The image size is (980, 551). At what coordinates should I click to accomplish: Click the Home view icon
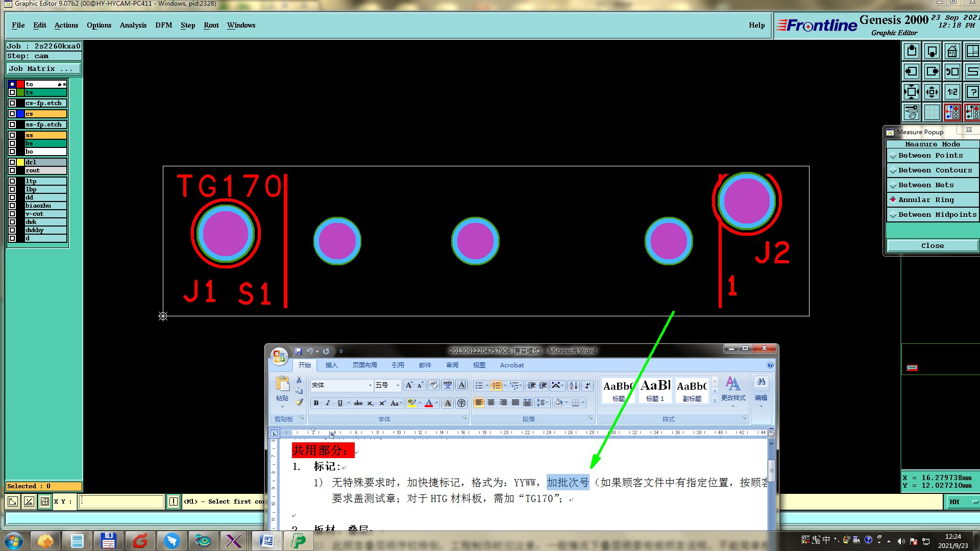pyautogui.click(x=952, y=52)
